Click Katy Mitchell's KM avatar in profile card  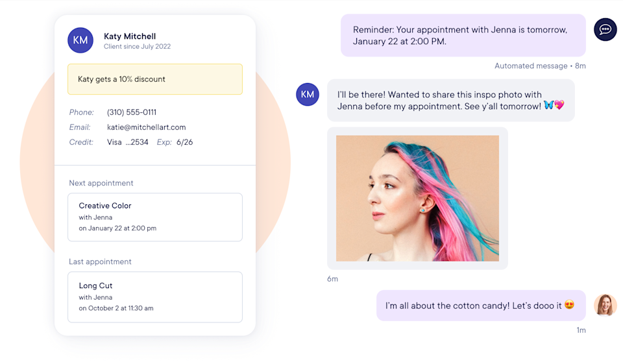80,40
